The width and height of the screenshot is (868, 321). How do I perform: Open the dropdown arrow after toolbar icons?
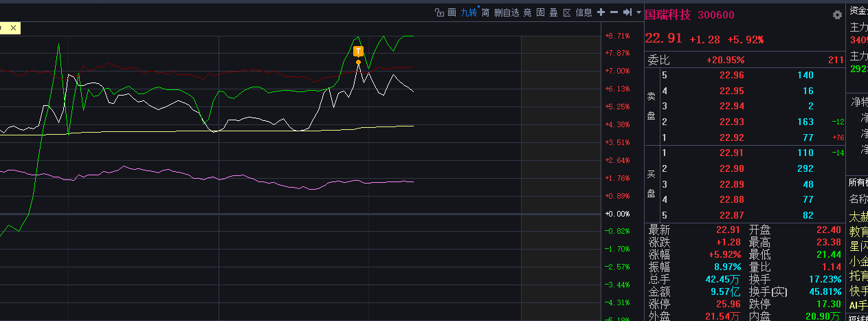tap(638, 12)
